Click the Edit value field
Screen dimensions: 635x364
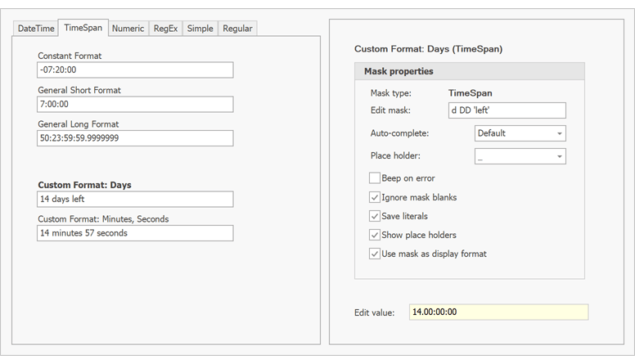[498, 312]
